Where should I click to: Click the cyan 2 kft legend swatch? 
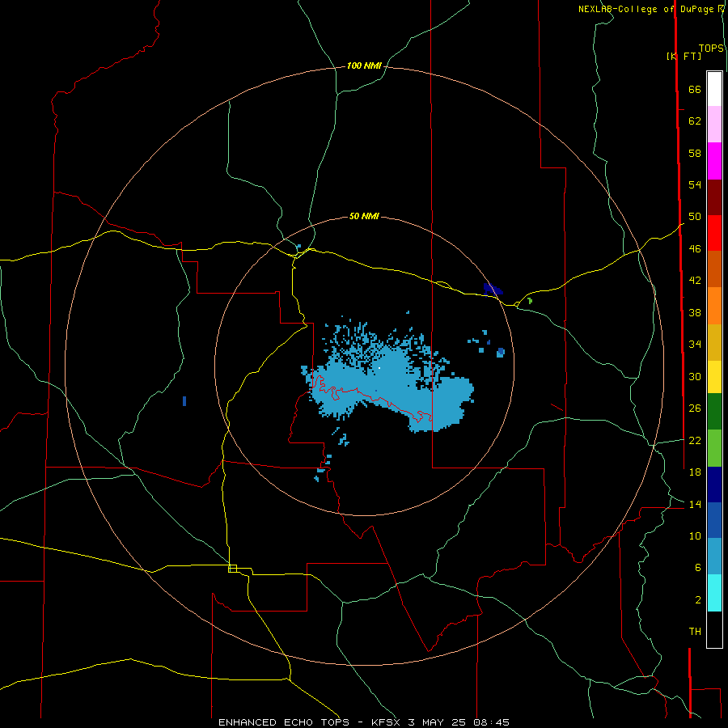pos(714,593)
